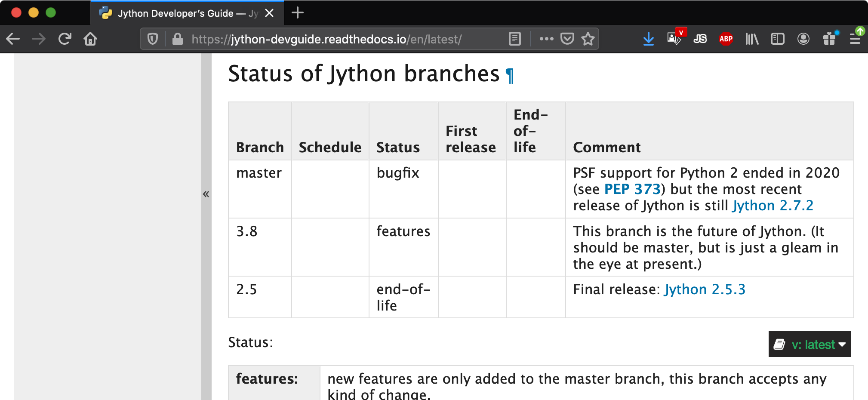This screenshot has width=868, height=400.
Task: Toggle the sidebar panel icon
Action: click(x=777, y=39)
